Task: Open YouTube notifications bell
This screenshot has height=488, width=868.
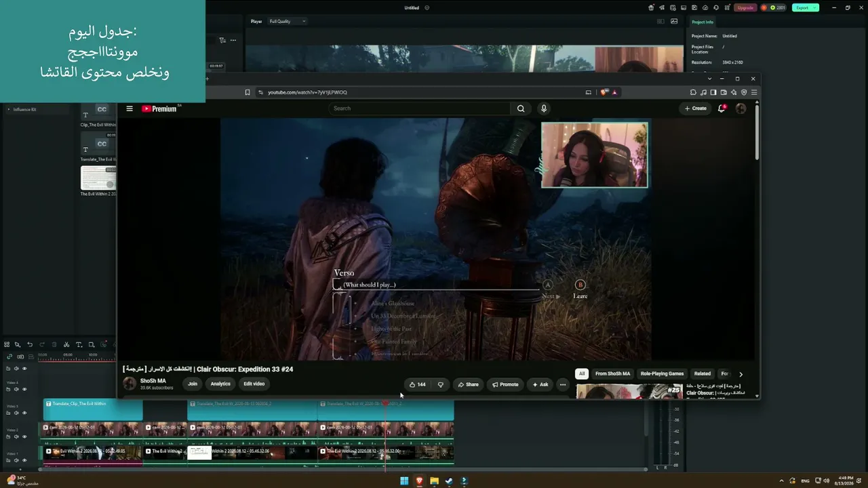Action: (x=722, y=108)
